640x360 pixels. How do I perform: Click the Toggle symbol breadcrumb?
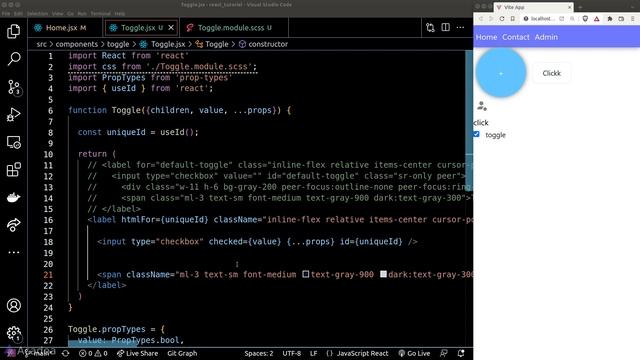(212, 44)
